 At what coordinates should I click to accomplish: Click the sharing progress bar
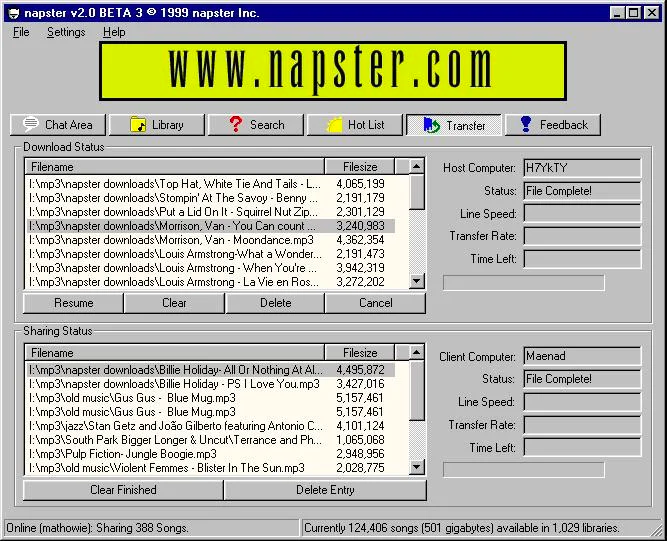(x=524, y=470)
